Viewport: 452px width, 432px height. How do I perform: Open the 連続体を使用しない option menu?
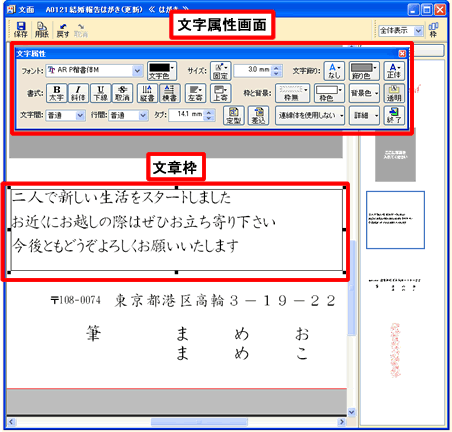[310, 115]
